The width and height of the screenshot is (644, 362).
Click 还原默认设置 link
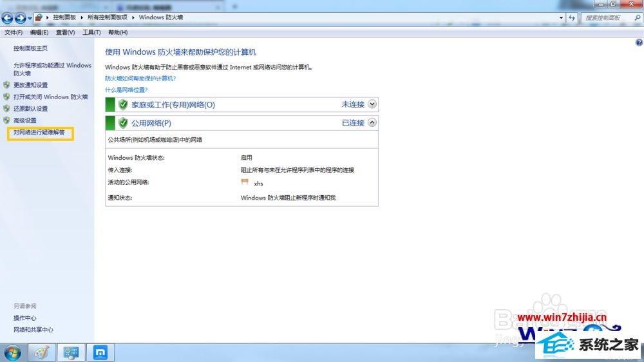coord(30,108)
